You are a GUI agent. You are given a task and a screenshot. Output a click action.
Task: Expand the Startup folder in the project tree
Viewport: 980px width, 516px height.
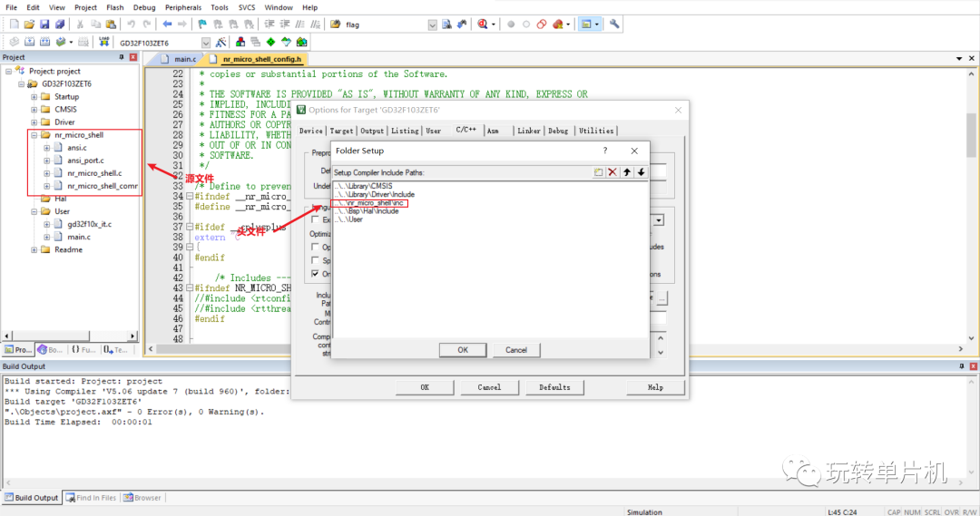(x=34, y=97)
